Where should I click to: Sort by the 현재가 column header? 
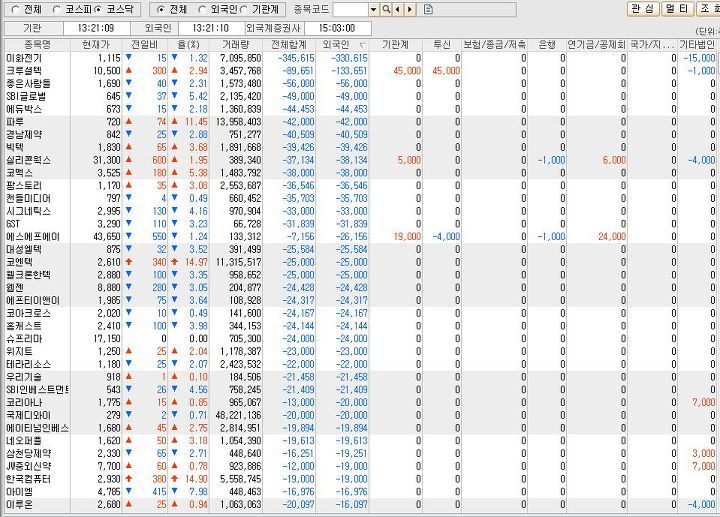tap(96, 45)
